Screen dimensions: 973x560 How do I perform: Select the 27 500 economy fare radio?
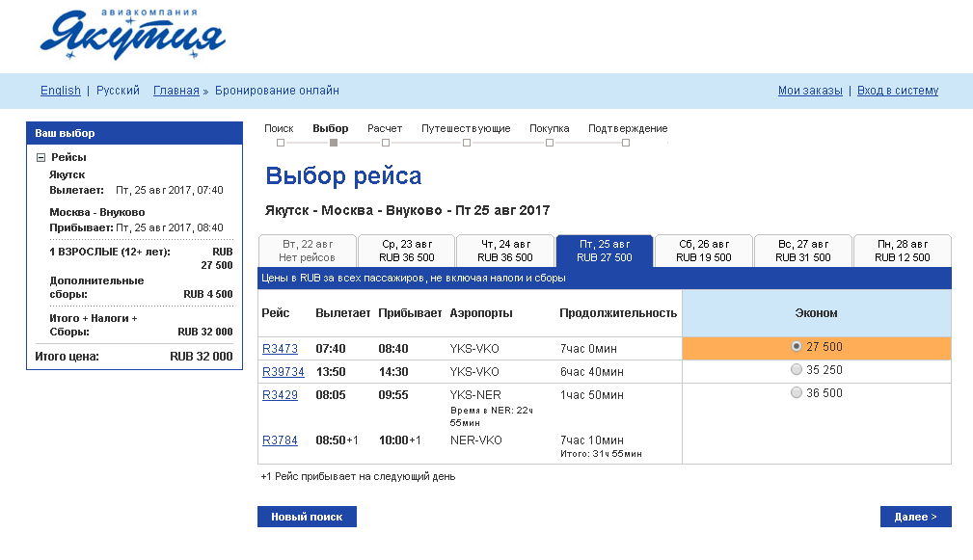[x=797, y=346]
